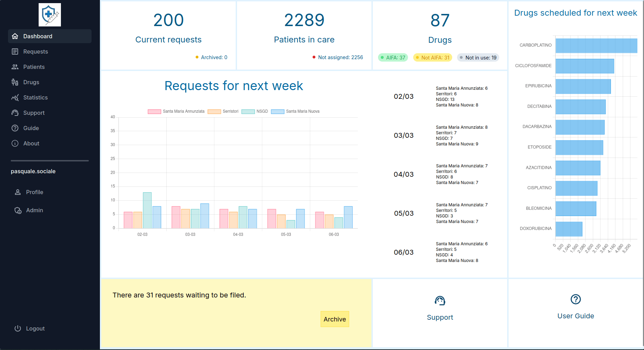This screenshot has width=644, height=350.
Task: Click the Logout power icon
Action: [18, 328]
